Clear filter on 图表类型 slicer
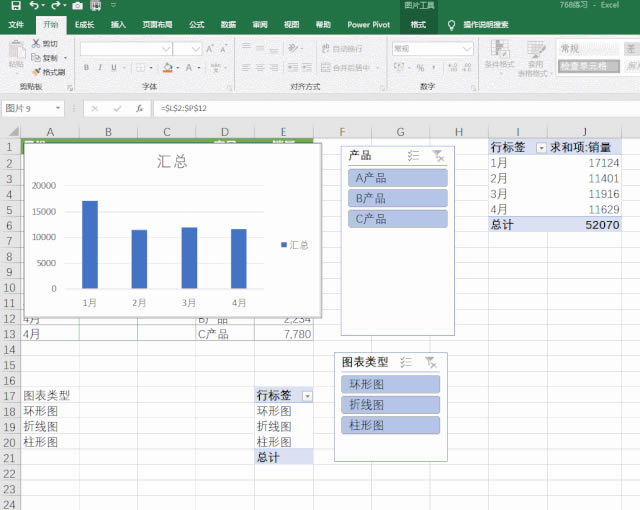 (x=430, y=362)
